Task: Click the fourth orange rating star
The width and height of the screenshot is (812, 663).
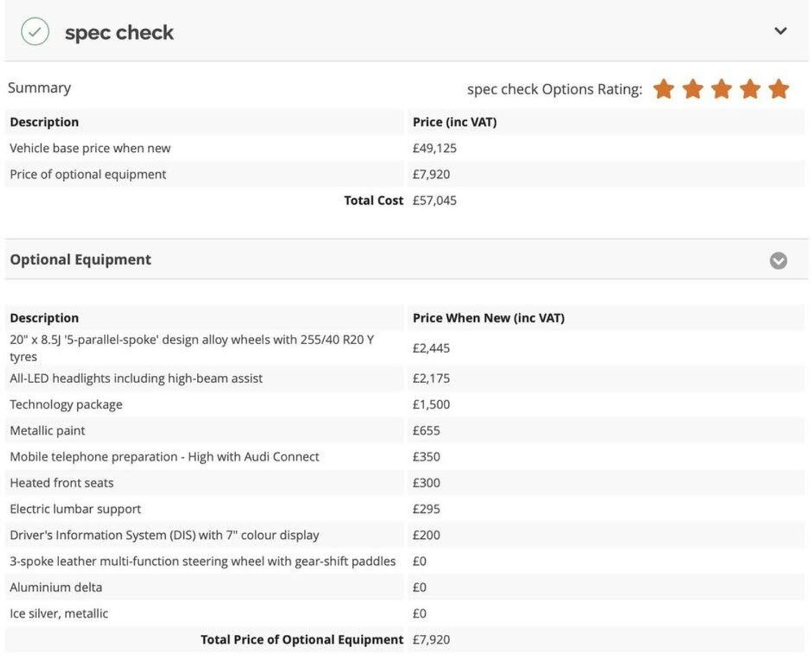Action: pos(750,89)
